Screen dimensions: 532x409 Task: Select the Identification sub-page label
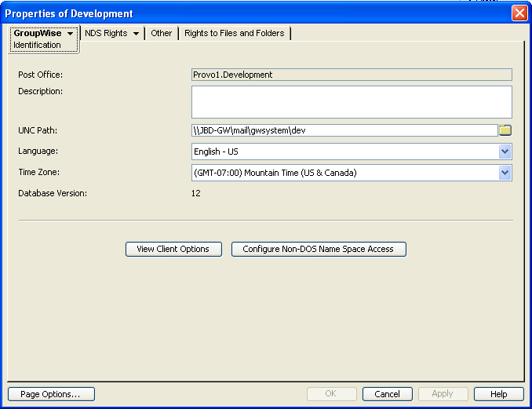[37, 46]
